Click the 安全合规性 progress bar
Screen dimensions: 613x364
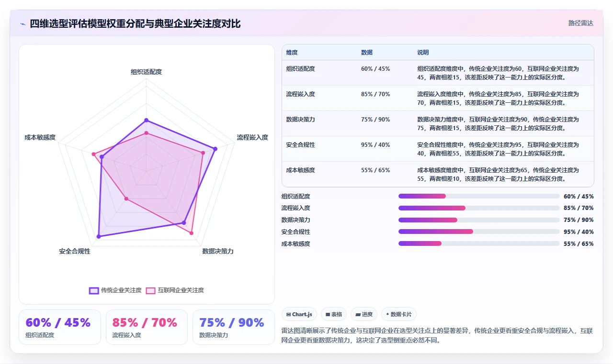tap(479, 232)
